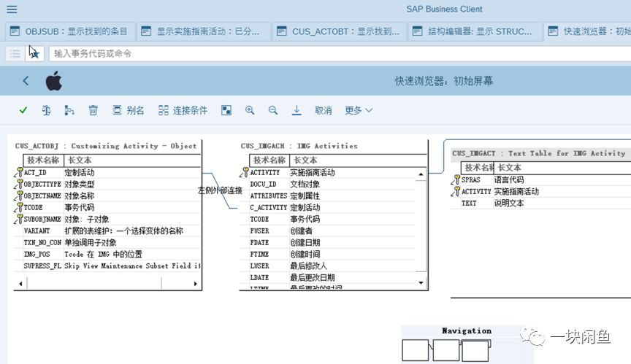Viewport: 631px width, 364px height.
Task: Select the FDATE field row
Action: [x=327, y=242]
